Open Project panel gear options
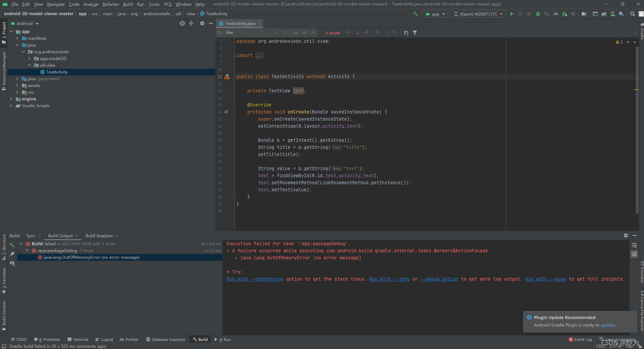 (x=202, y=23)
